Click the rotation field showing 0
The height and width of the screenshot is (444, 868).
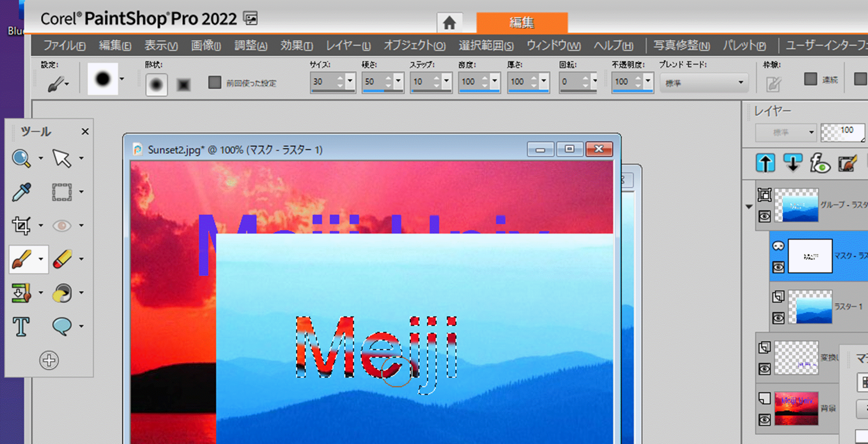[570, 81]
